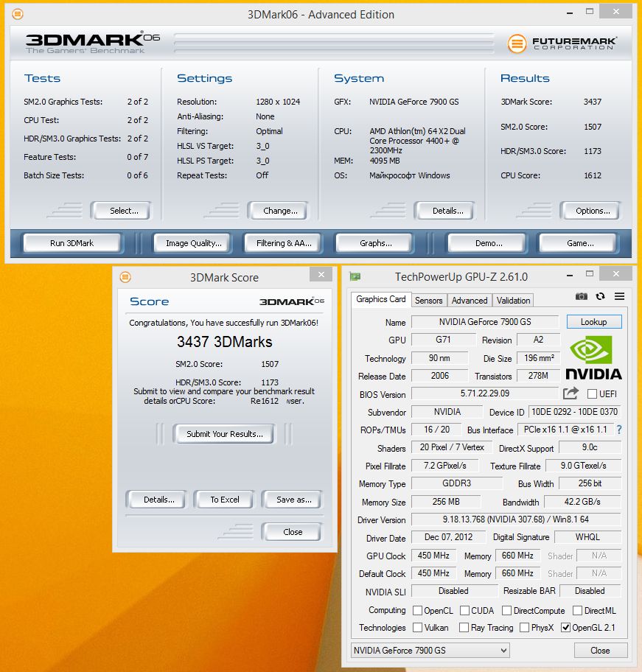Screen dimensions: 642x672
Task: Click the Futuremark orange logo icon
Action: [517, 43]
